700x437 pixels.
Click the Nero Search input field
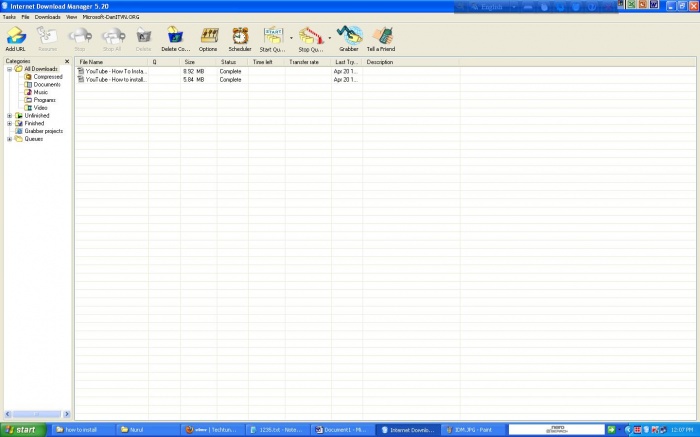pyautogui.click(x=557, y=430)
